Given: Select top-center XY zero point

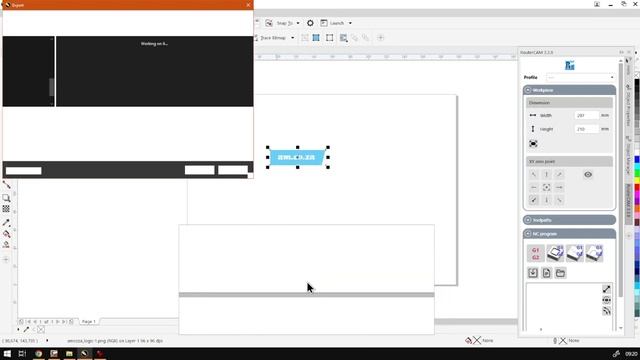Looking at the screenshot, I should (x=546, y=175).
